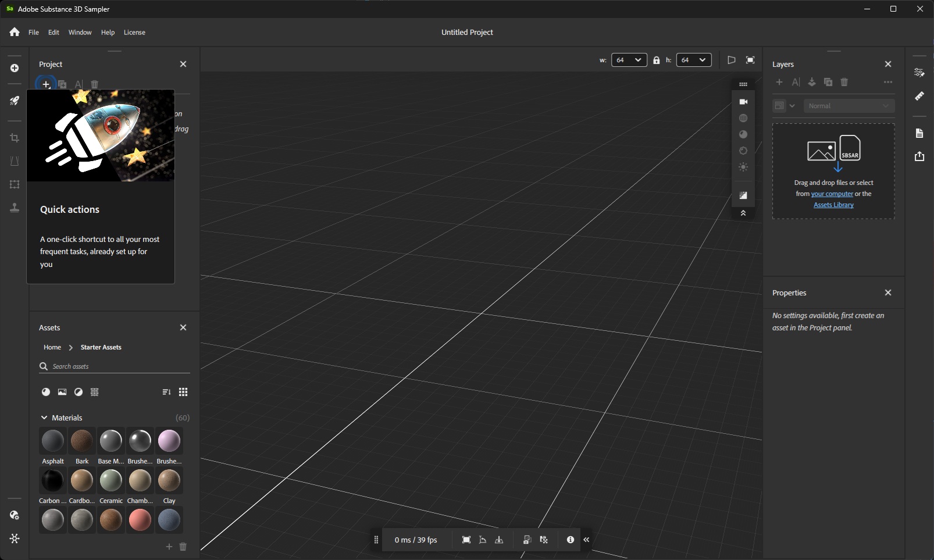934x560 pixels.
Task: Toggle the images filter in Assets panel
Action: point(62,392)
